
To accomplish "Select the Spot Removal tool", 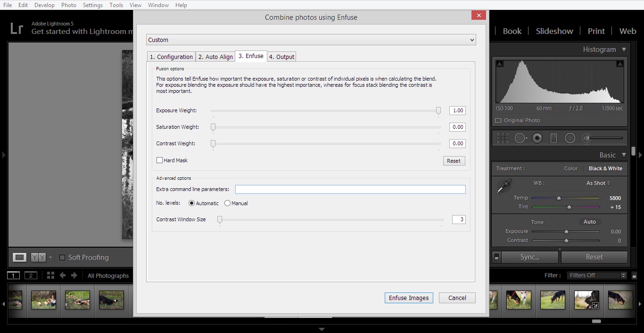I will (x=520, y=138).
